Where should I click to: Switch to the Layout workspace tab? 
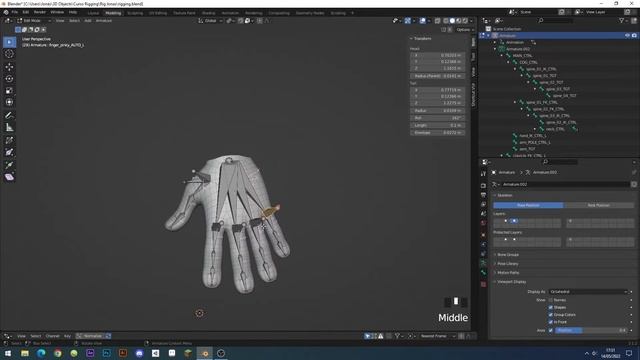pos(93,13)
